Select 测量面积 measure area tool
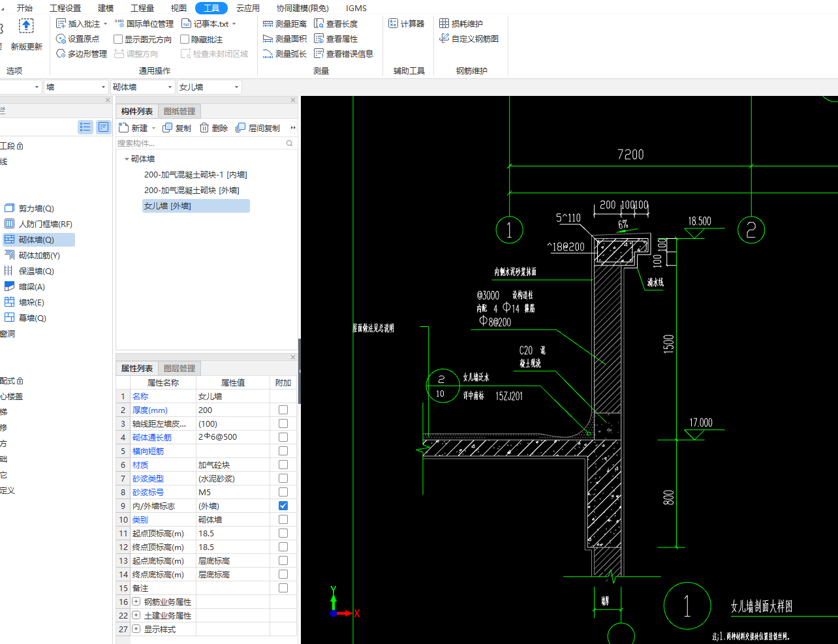 [285, 39]
